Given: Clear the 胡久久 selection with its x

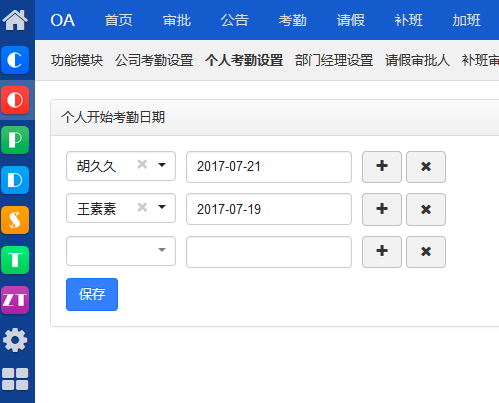Looking at the screenshot, I should pyautogui.click(x=142, y=164).
